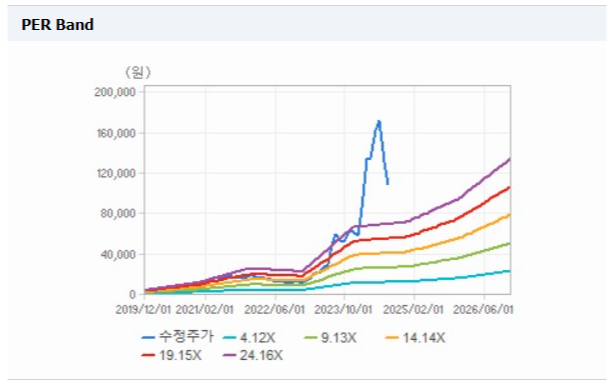The height and width of the screenshot is (390, 615).
Task: Toggle the 14.14X legend entry
Action: tap(415, 338)
